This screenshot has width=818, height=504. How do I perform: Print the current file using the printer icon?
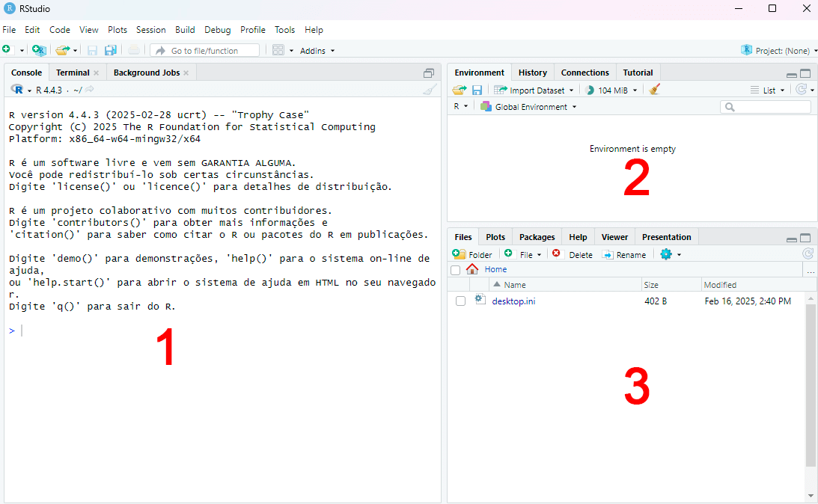(133, 49)
